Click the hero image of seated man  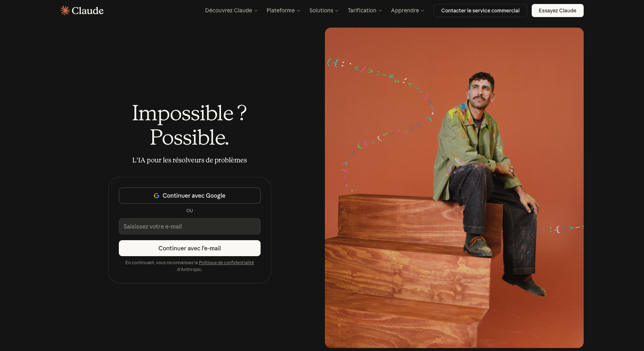(x=454, y=188)
